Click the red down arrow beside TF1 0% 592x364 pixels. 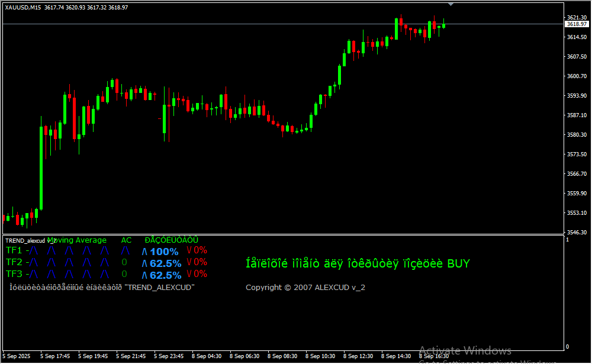point(189,250)
